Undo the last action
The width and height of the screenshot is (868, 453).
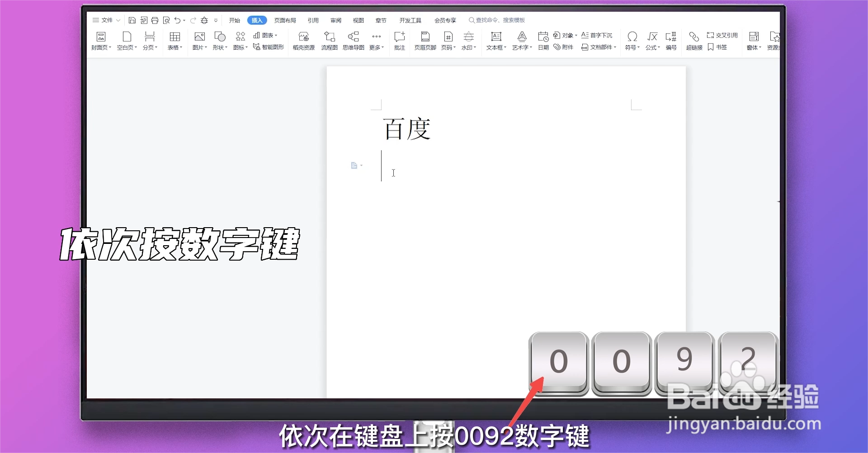point(177,20)
